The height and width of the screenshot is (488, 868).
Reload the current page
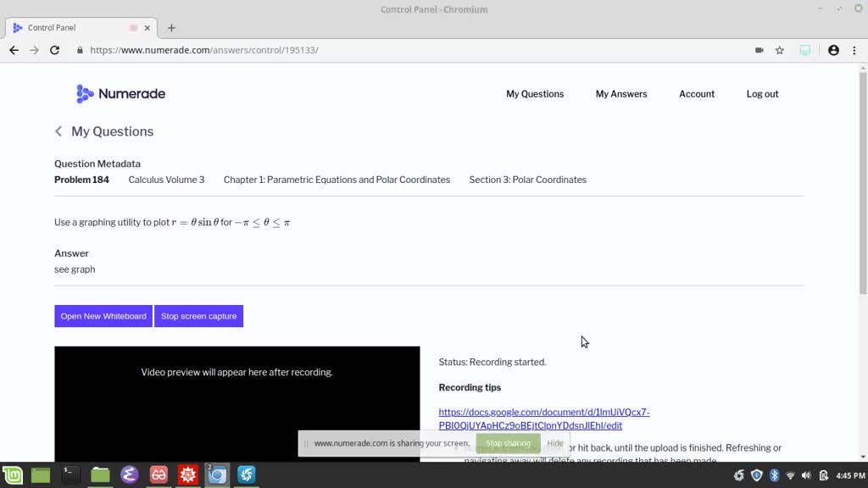pos(55,50)
